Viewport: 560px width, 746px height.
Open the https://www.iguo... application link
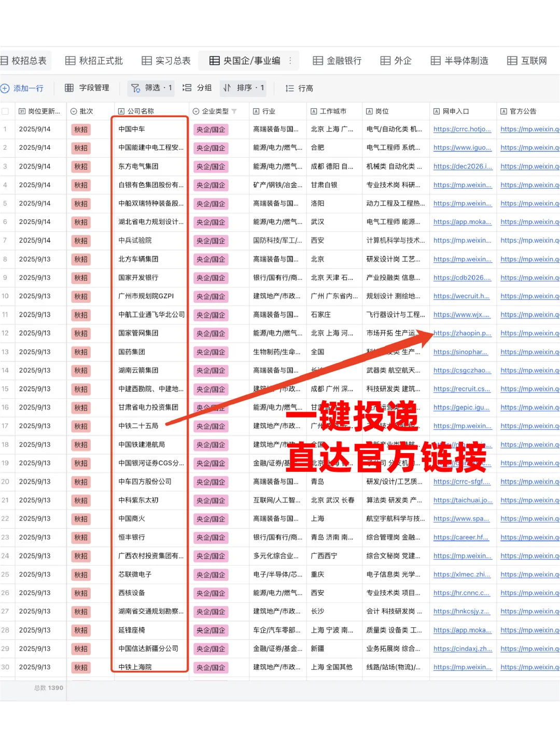[x=462, y=148]
